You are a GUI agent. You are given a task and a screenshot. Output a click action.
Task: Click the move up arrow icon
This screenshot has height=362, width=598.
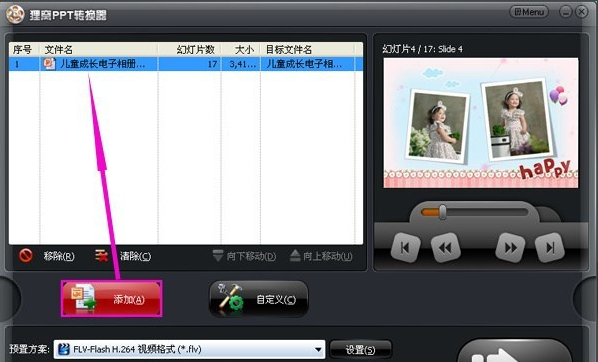[295, 256]
